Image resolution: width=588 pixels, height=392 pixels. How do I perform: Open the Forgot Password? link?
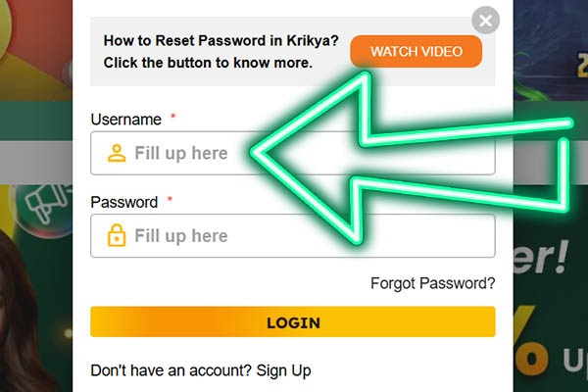tap(432, 283)
